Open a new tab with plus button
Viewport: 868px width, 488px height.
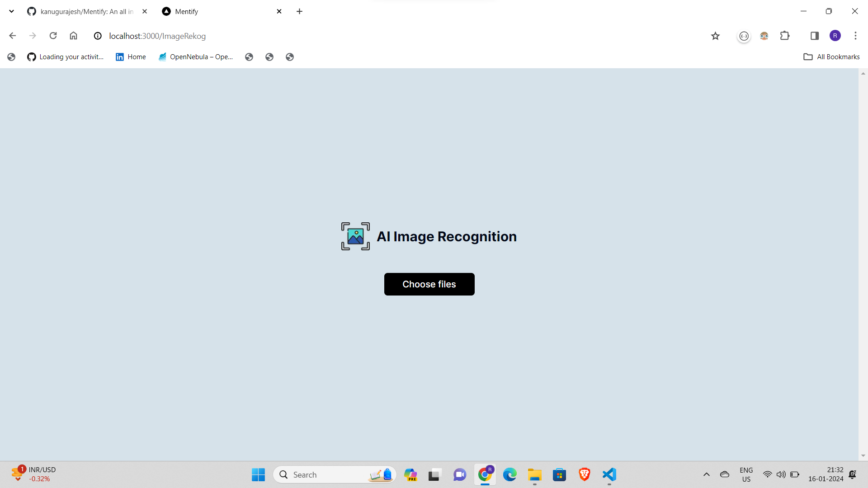point(299,11)
